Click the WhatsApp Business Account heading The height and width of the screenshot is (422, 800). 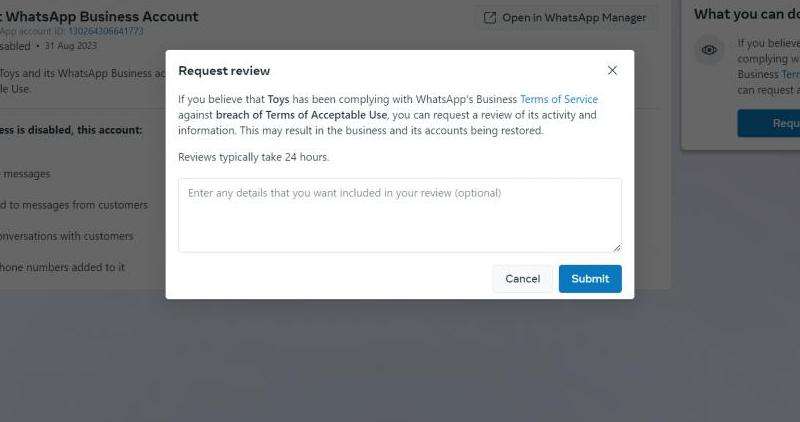click(x=102, y=17)
